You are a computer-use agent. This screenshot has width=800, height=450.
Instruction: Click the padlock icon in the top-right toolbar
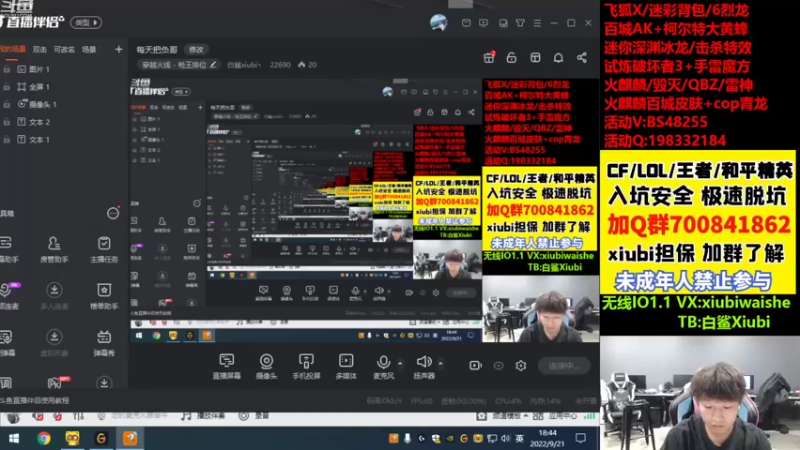pyautogui.click(x=511, y=57)
